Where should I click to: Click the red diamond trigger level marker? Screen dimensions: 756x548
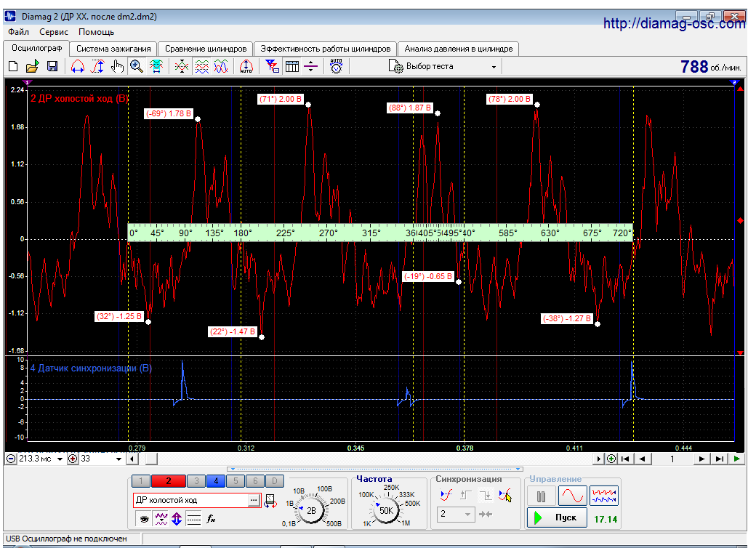pyautogui.click(x=741, y=221)
